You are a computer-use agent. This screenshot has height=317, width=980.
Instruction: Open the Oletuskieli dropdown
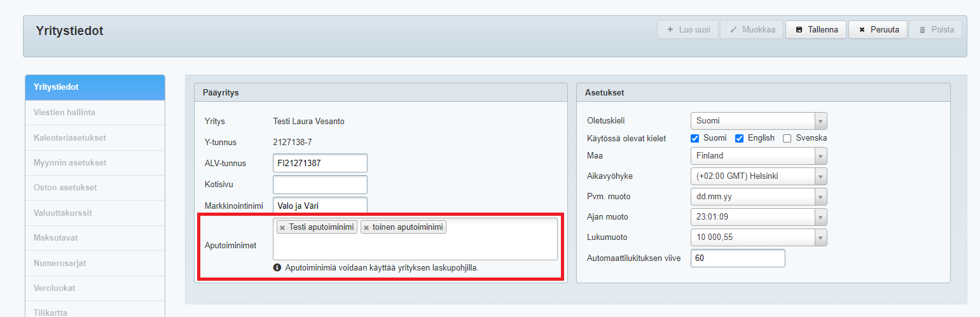coord(758,121)
